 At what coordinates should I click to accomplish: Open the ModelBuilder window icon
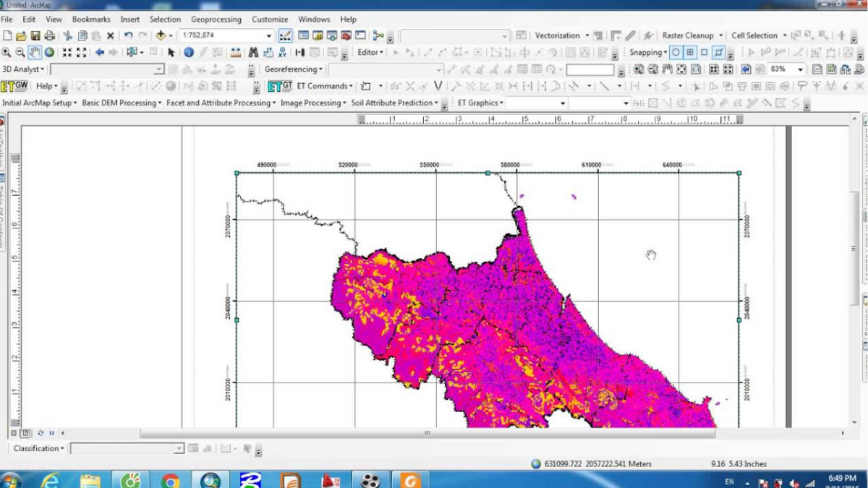[x=377, y=35]
